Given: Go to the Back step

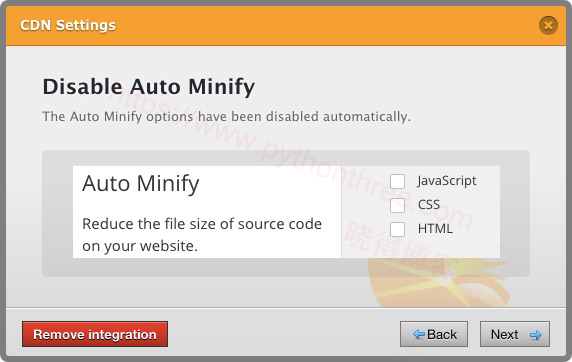Looking at the screenshot, I should click(x=434, y=334).
